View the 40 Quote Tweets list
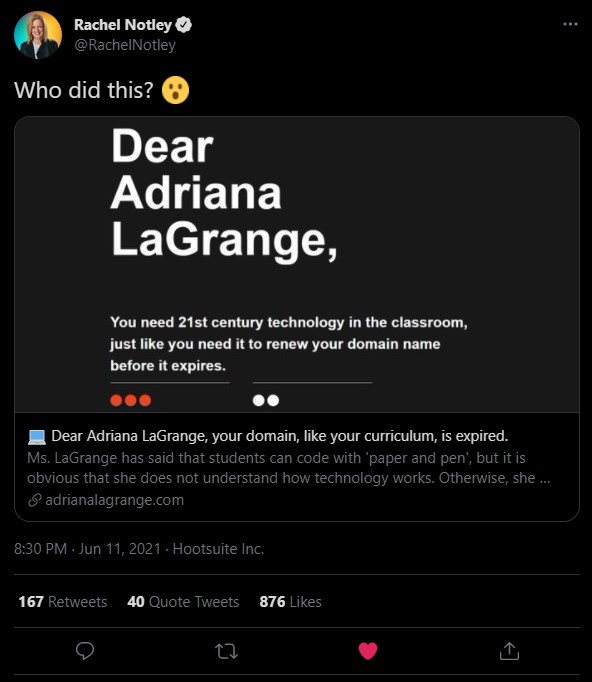The width and height of the screenshot is (592, 682). (x=183, y=602)
